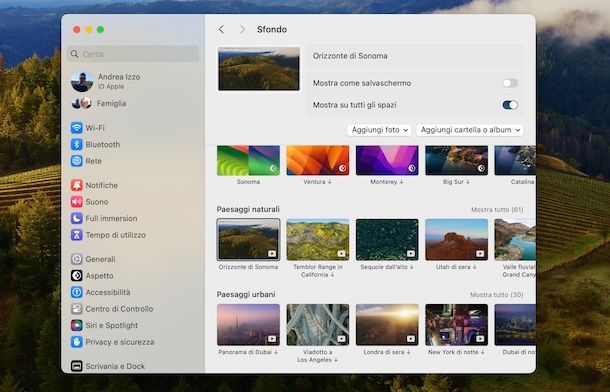Screen dimensions: 610x392
Task: Disable Mostra su tutti gli spazi switch
Action: point(510,105)
